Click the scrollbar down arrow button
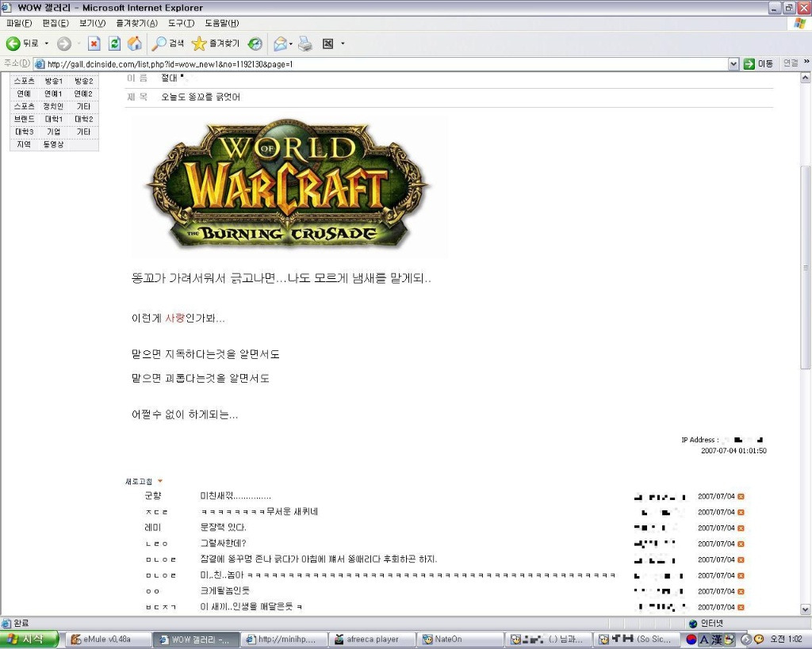Screen dimensions: 812x649 [x=806, y=609]
